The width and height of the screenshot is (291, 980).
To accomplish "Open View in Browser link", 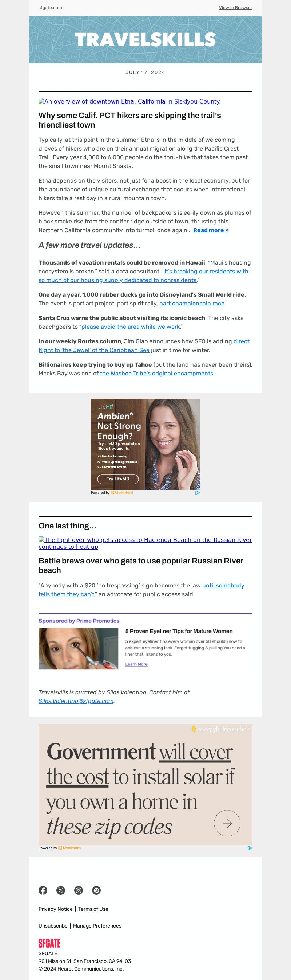I will point(236,8).
